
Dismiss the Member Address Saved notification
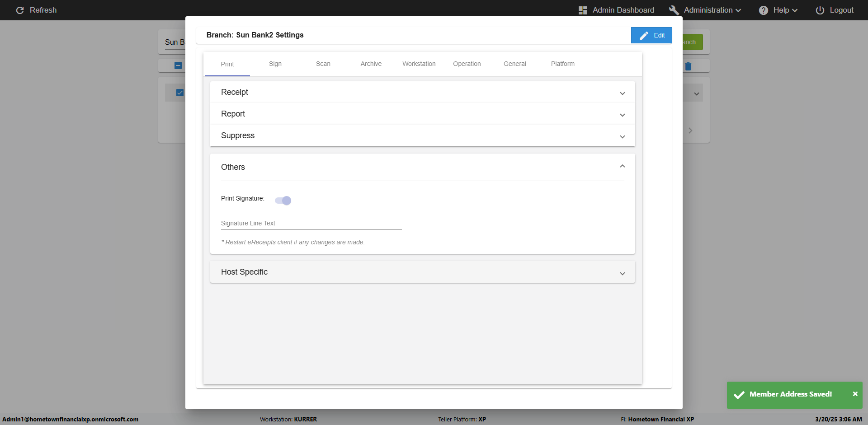click(x=855, y=394)
